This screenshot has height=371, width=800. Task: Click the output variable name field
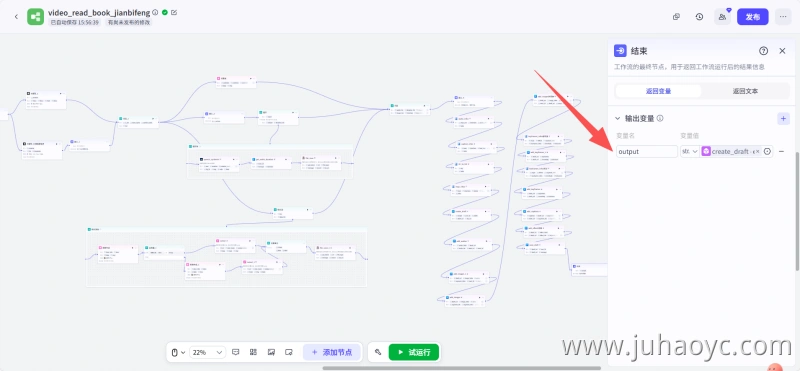(x=647, y=152)
